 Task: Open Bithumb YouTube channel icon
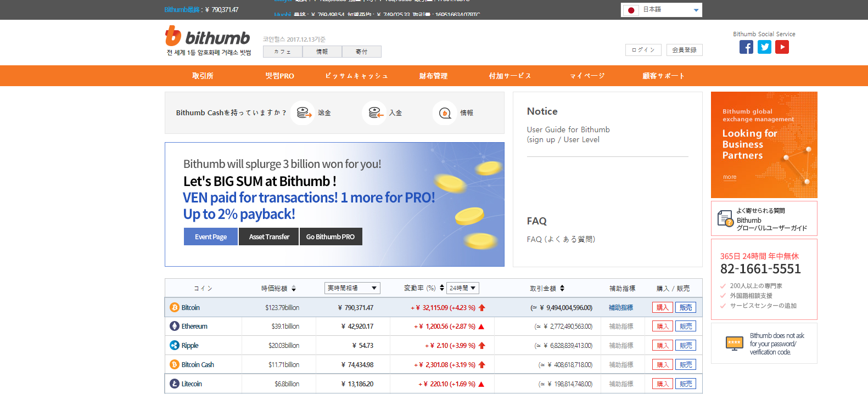pos(782,47)
